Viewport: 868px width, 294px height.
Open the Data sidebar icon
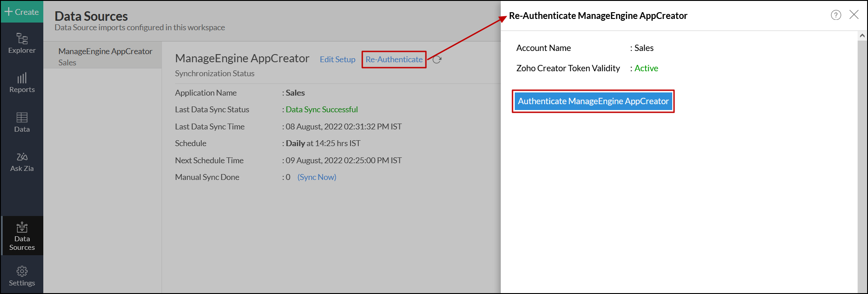pos(22,122)
